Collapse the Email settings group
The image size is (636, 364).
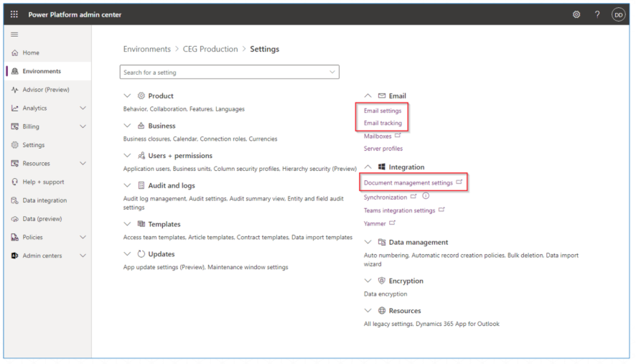tap(368, 95)
